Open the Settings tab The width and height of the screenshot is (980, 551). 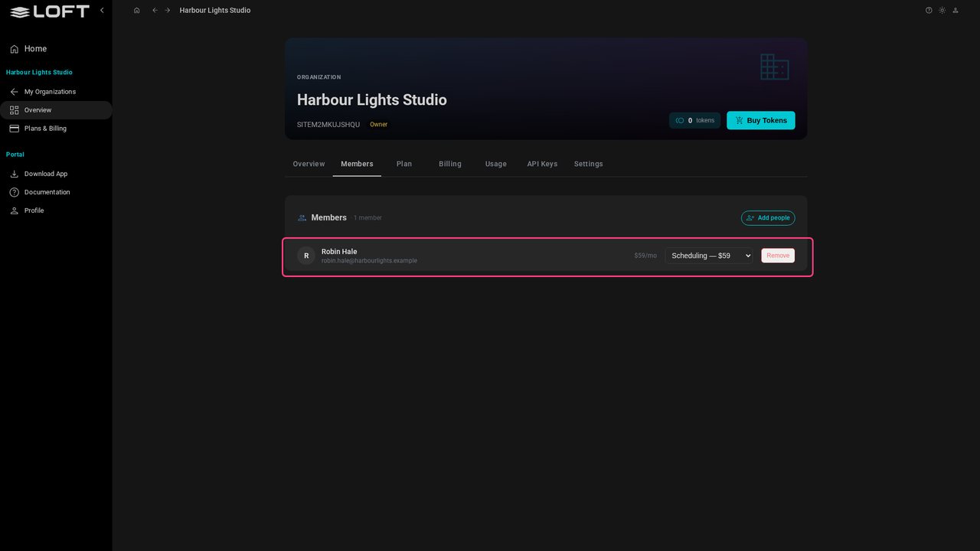[589, 164]
